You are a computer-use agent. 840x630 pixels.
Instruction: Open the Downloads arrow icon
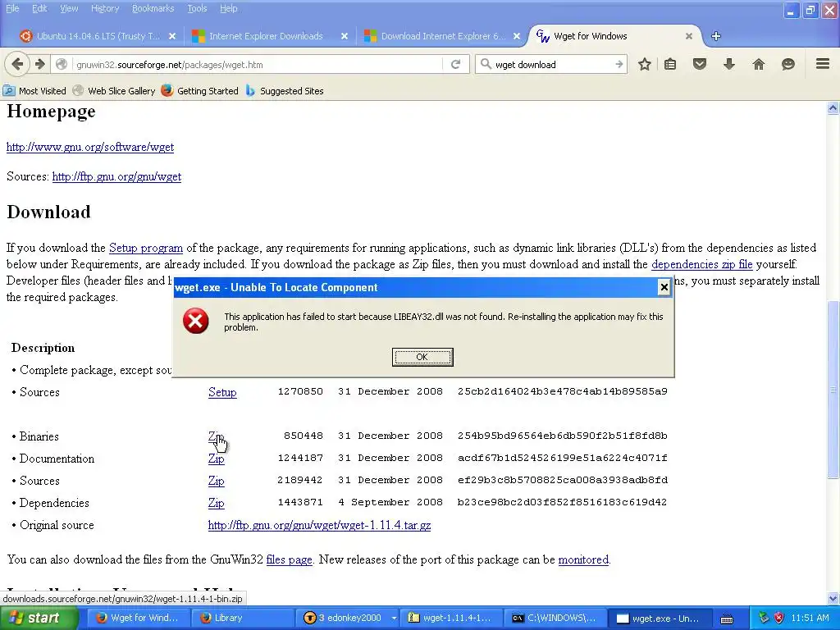tap(729, 64)
